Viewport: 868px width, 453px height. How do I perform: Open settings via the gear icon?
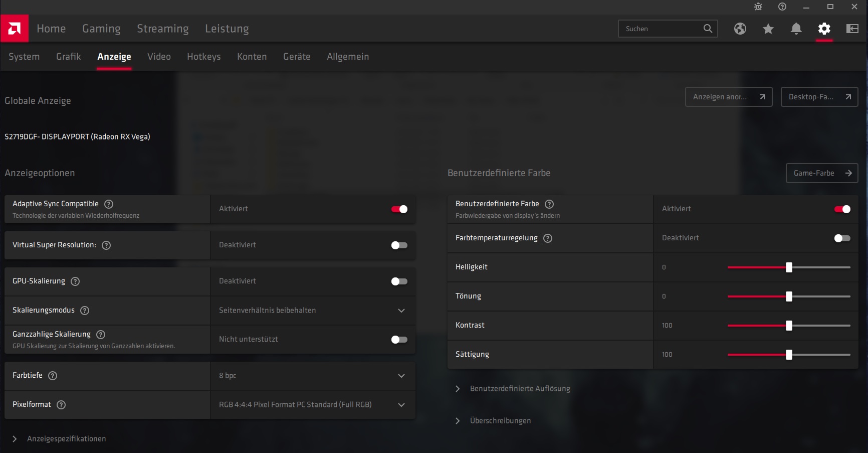(x=824, y=29)
